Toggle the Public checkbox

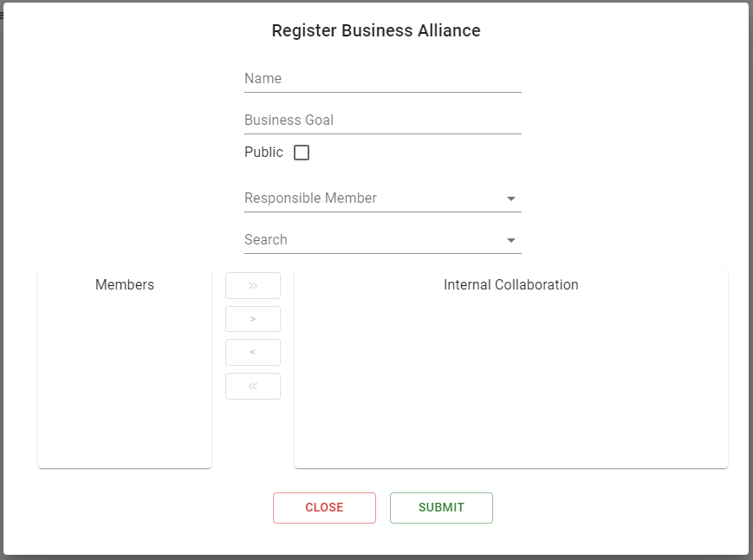(302, 153)
